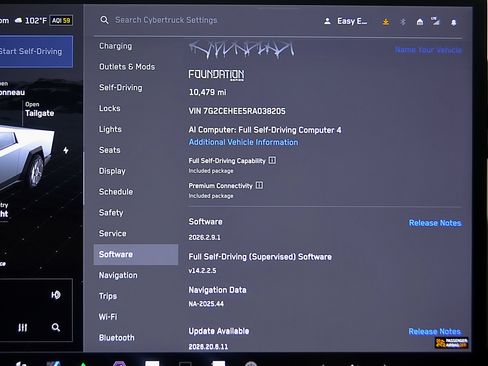This screenshot has height=366, width=488.
Task: Tap the VIN 7G2CEHEE5RA038205 text
Action: pyautogui.click(x=237, y=111)
